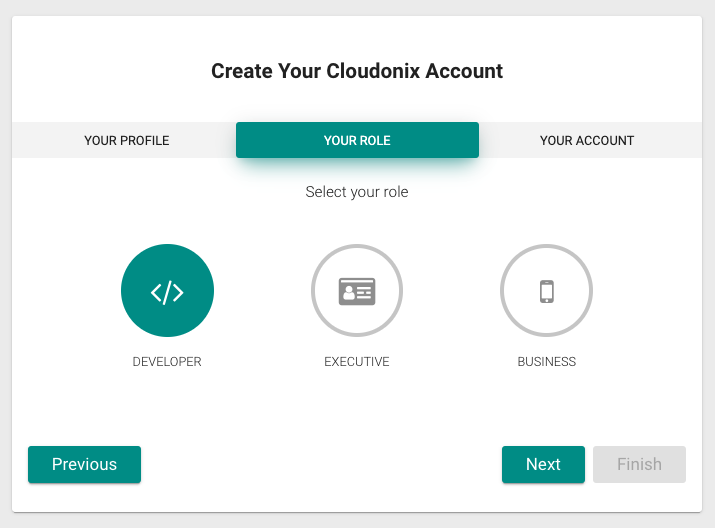Image resolution: width=715 pixels, height=528 pixels.
Task: Click the BUSINESS text label
Action: click(x=546, y=362)
